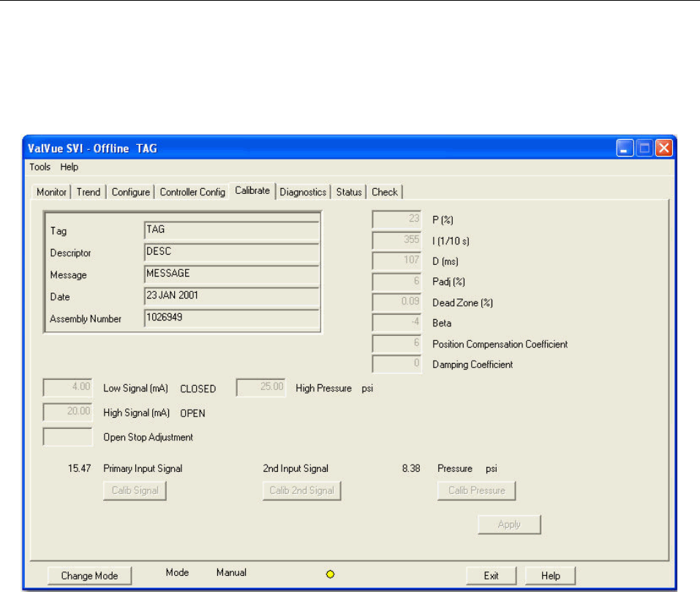
Task: Switch to the Check tab
Action: pyautogui.click(x=385, y=192)
